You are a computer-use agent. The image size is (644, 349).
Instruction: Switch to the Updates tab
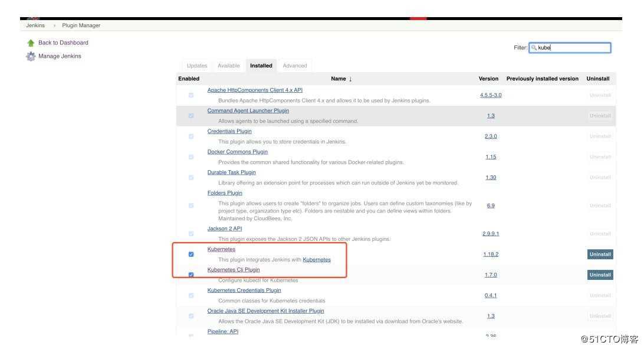point(197,66)
